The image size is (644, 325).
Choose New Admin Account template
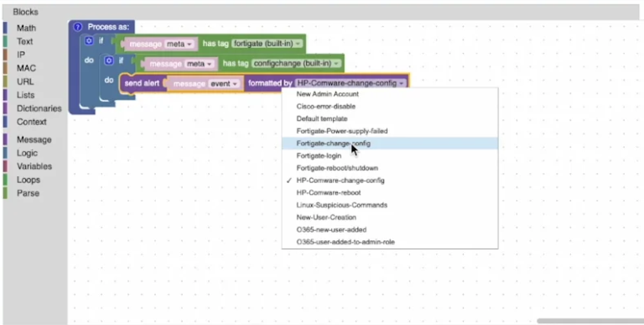(390, 94)
